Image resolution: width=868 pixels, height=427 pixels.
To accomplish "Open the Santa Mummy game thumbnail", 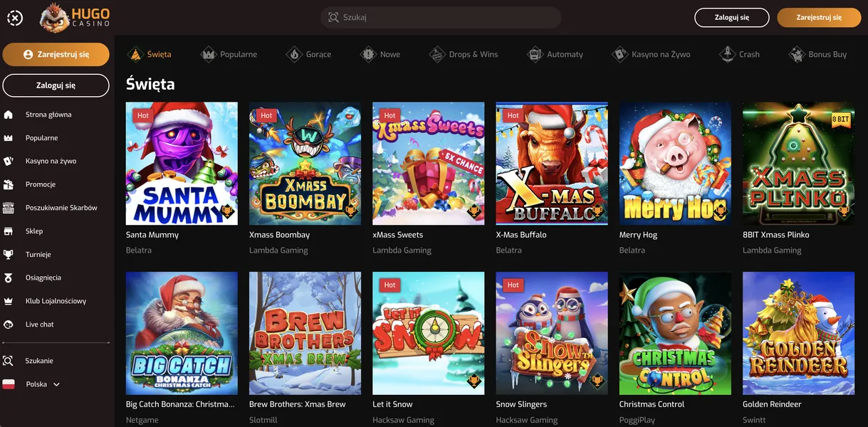I will pos(182,164).
